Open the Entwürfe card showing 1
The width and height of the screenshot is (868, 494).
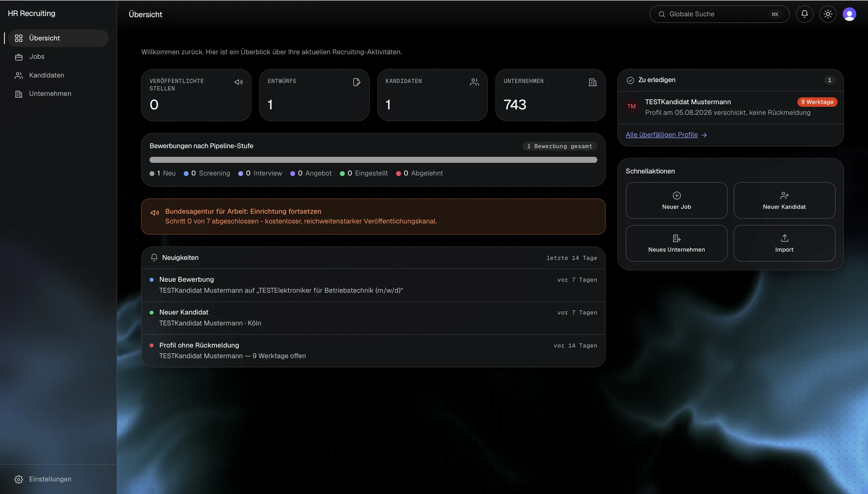tap(314, 95)
